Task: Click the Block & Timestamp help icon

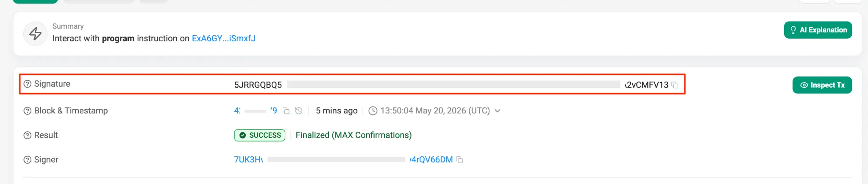Action: point(27,111)
